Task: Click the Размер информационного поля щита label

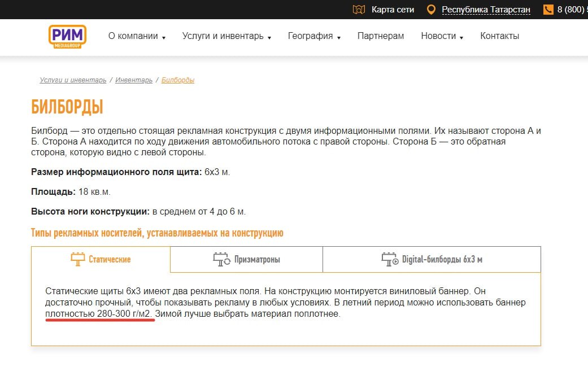Action: 116,172
